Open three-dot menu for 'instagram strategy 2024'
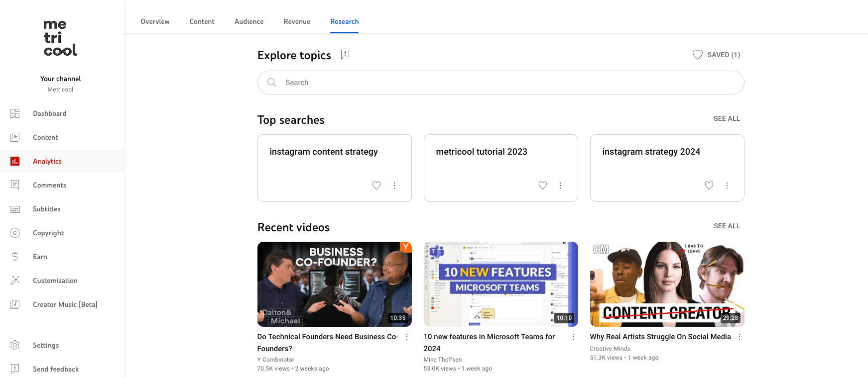Screen dimensions: 868x378 [727, 186]
